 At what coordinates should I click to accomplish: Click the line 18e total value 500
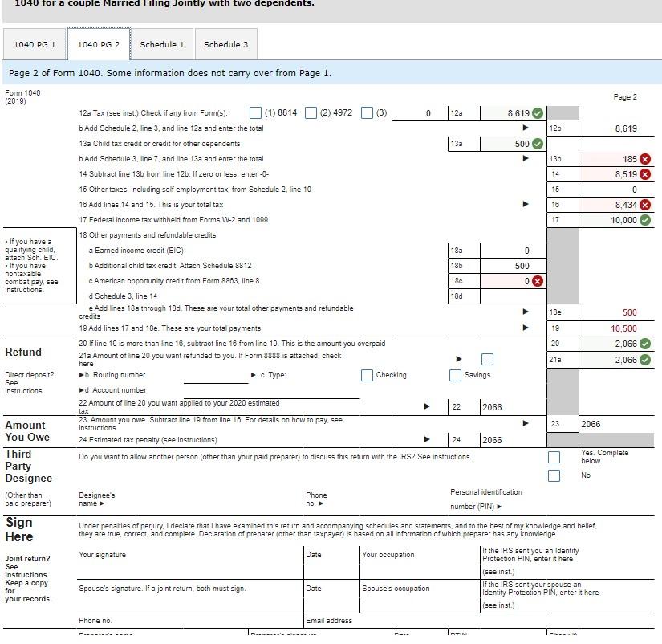pyautogui.click(x=629, y=312)
